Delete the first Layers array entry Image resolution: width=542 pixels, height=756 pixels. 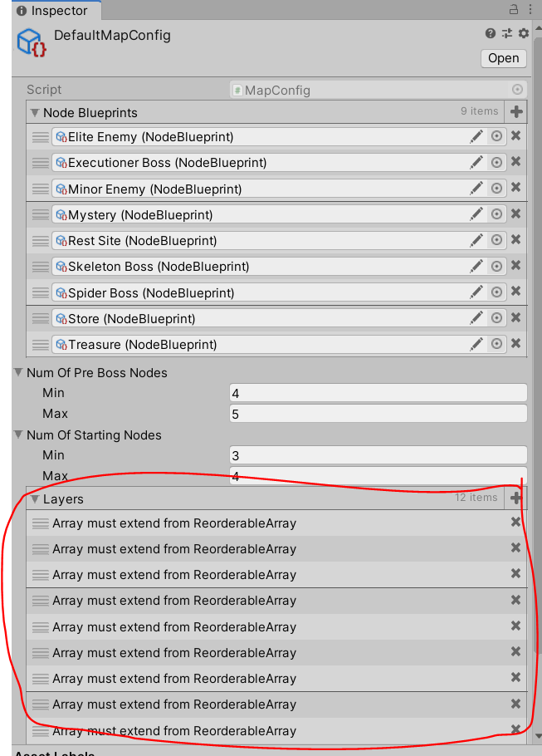point(515,523)
